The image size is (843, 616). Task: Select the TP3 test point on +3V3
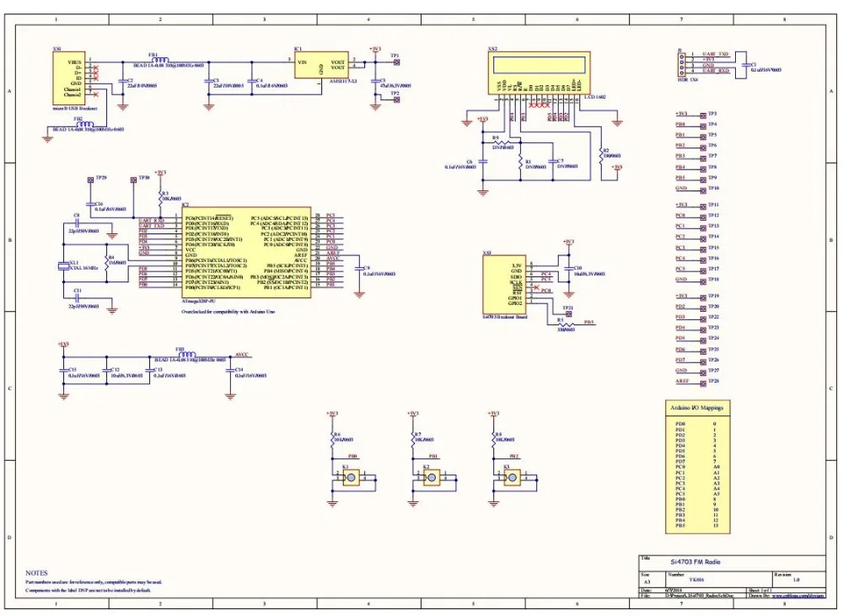(703, 115)
